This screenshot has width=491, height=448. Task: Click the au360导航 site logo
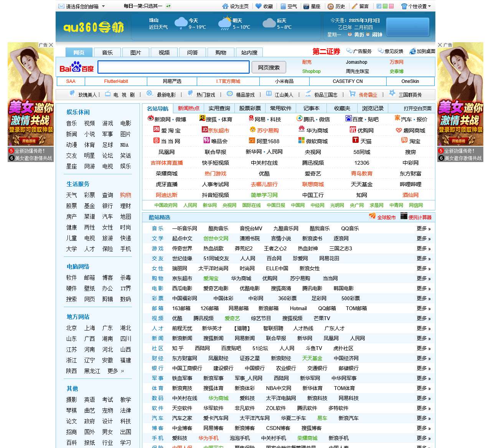[94, 27]
